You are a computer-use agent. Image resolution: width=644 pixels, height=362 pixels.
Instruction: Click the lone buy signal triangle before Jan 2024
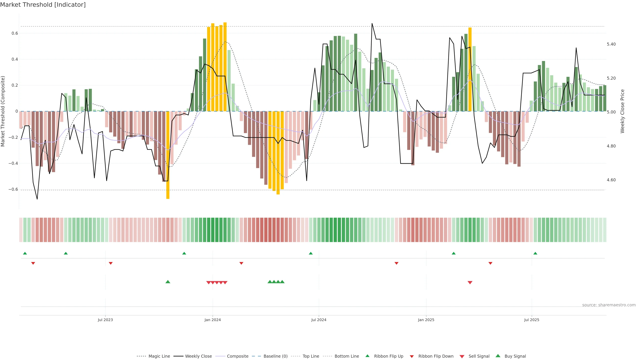click(168, 282)
